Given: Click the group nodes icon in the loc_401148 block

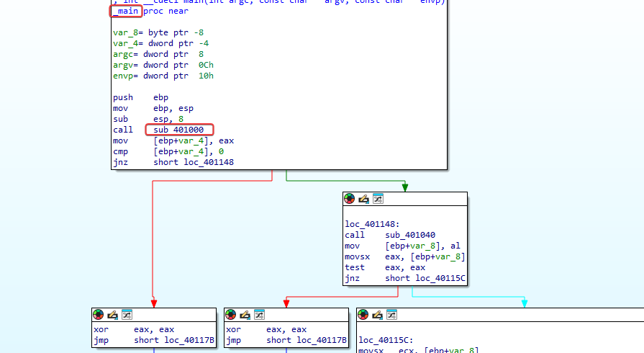Looking at the screenshot, I should tap(378, 199).
